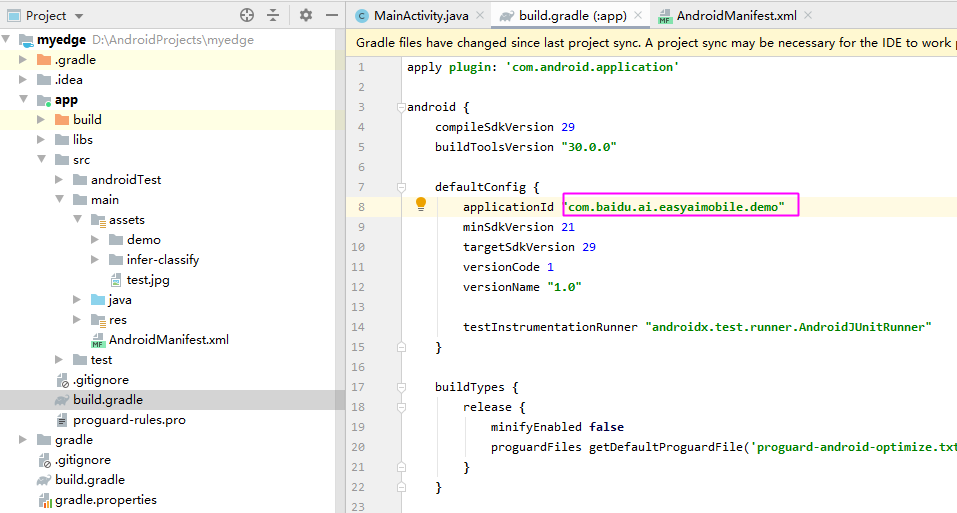This screenshot has height=513, width=957.
Task: Open the Project view dropdown
Action: click(79, 16)
